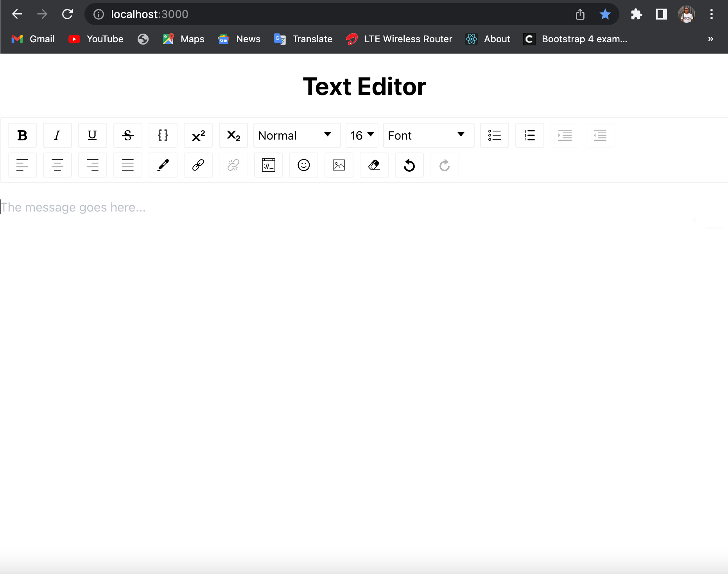Viewport: 728px width, 574px height.
Task: Undo the last action
Action: coord(409,165)
